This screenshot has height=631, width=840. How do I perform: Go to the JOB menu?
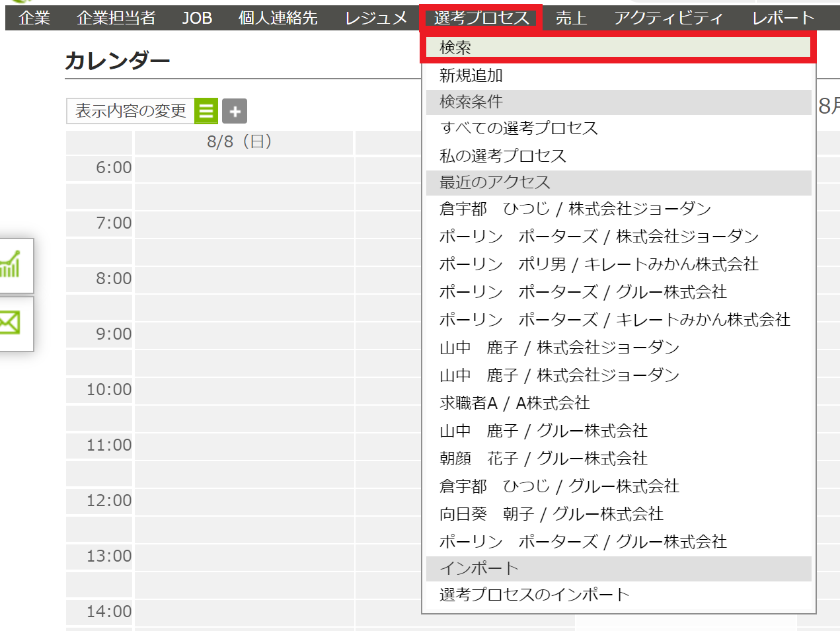pos(197,18)
